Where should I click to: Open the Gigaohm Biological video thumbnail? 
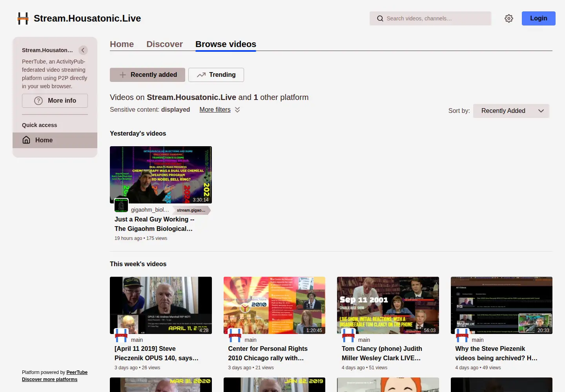click(161, 175)
